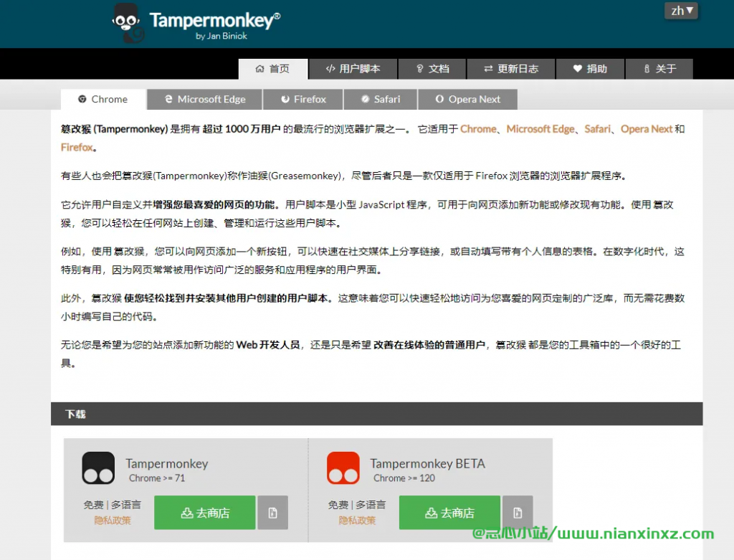Go to the 首页 home tab
The image size is (734, 560).
click(x=273, y=69)
